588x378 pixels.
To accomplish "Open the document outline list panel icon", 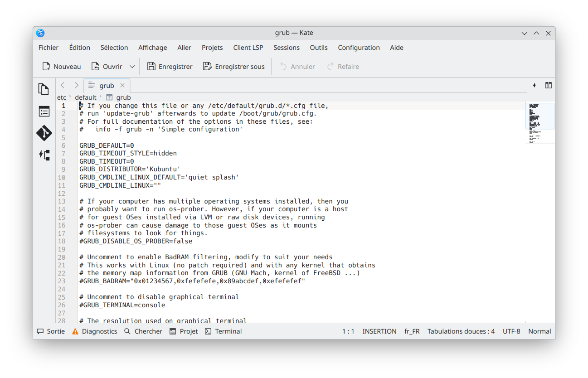I will pos(44,111).
